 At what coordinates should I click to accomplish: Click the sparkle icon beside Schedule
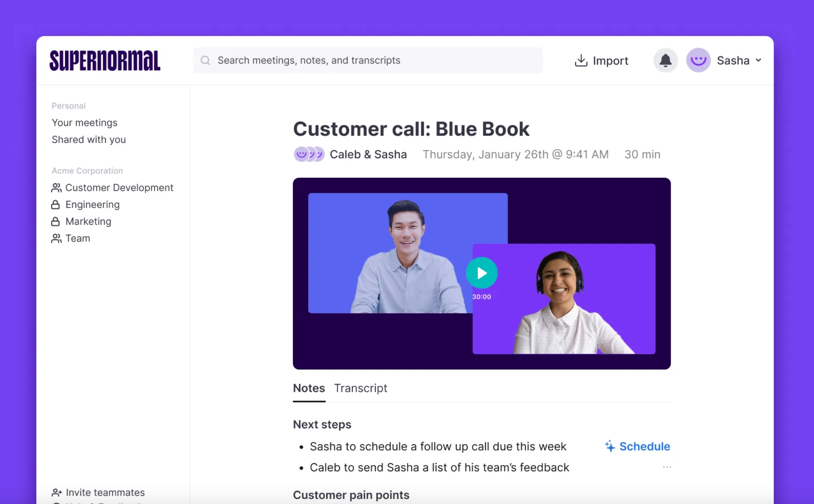click(x=610, y=446)
